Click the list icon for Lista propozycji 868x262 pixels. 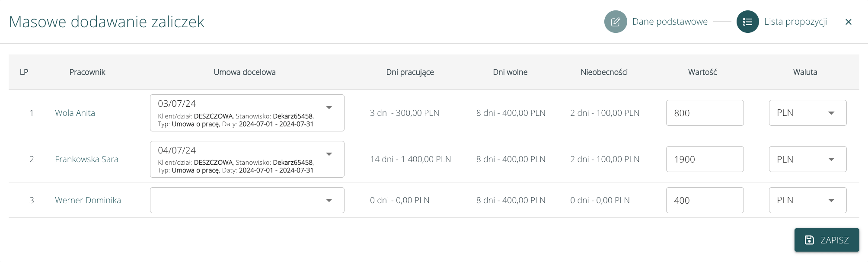point(747,22)
